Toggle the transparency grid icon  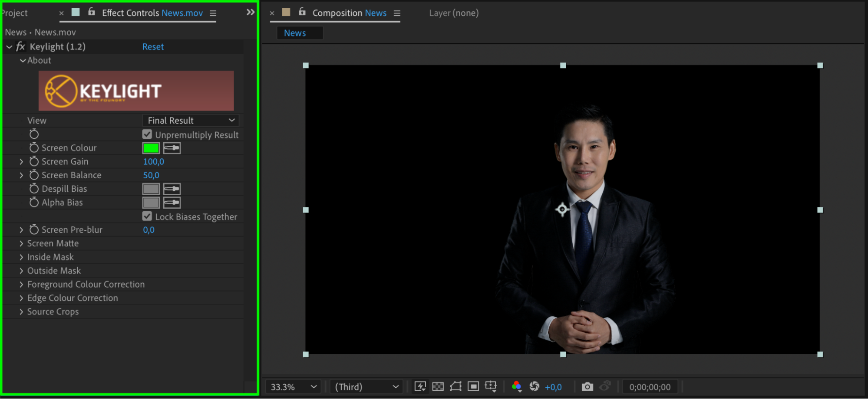438,386
